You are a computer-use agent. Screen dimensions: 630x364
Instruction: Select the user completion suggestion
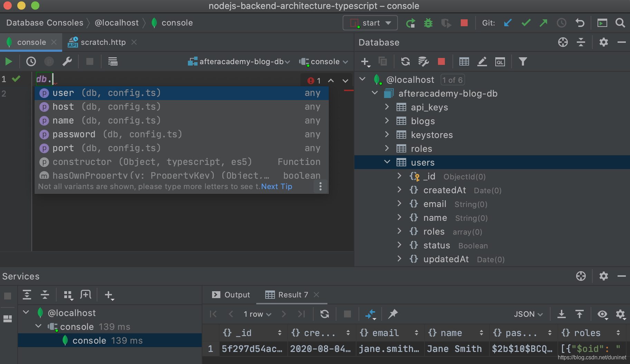tap(63, 92)
